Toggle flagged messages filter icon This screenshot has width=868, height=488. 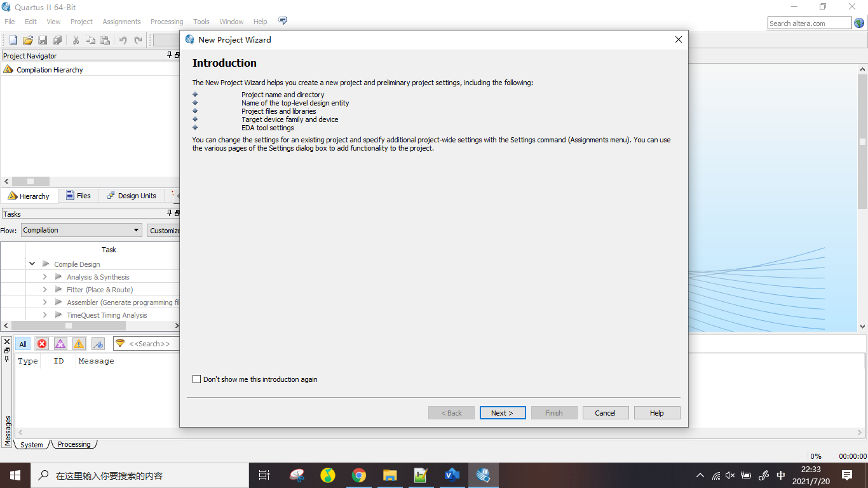tap(98, 344)
